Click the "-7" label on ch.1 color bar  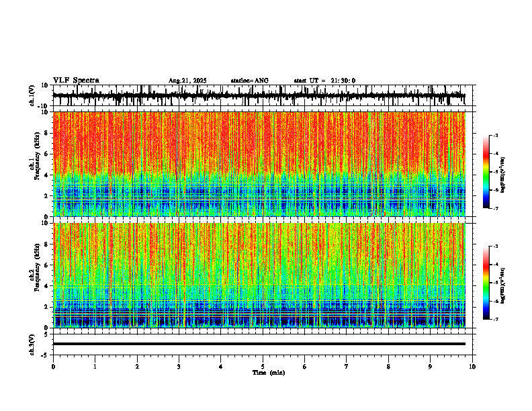tap(496, 208)
